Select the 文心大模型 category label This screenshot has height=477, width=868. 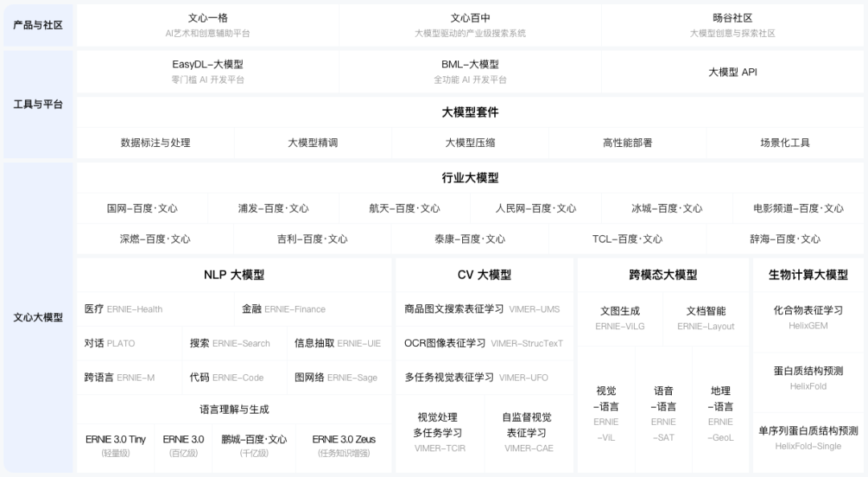(x=38, y=317)
